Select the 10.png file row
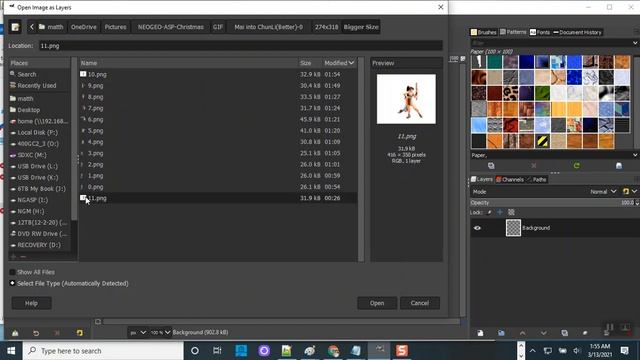 point(218,74)
